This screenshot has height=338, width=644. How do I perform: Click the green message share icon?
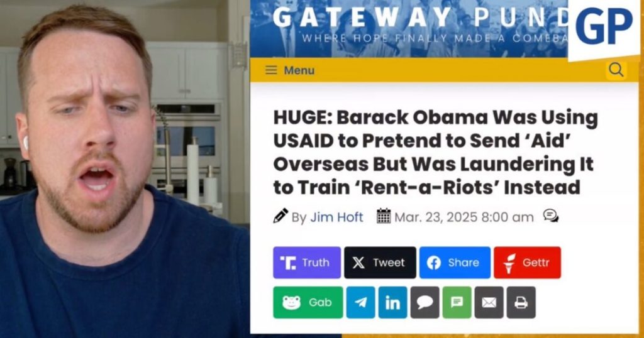pos(457,302)
